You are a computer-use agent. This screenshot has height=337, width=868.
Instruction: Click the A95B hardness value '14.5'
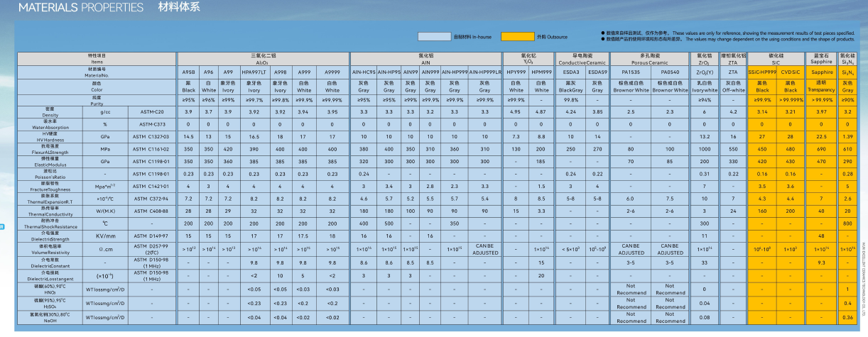[188, 136]
